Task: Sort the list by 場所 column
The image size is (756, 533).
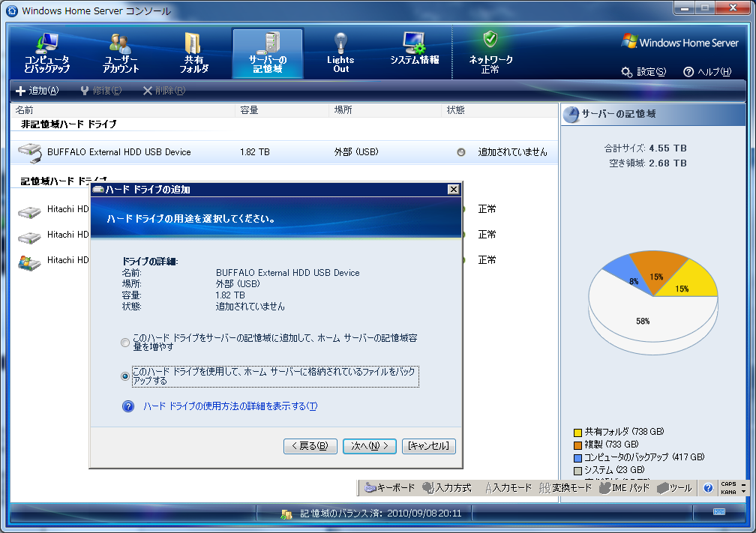Action: click(385, 110)
